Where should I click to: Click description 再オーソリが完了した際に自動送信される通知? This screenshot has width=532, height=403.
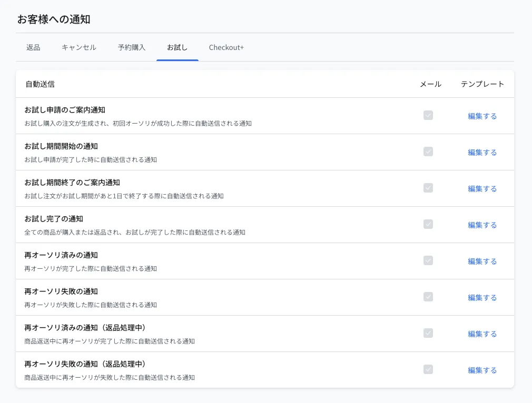click(91, 268)
